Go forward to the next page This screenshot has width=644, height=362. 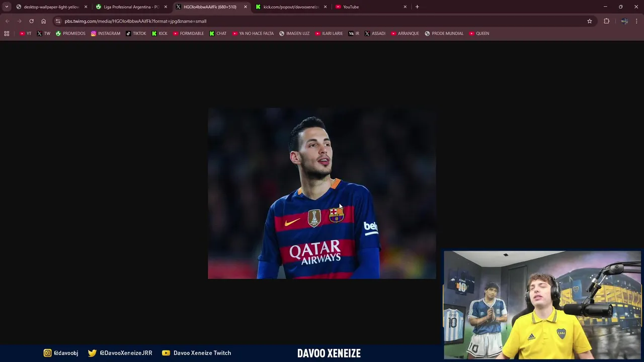[x=19, y=21]
